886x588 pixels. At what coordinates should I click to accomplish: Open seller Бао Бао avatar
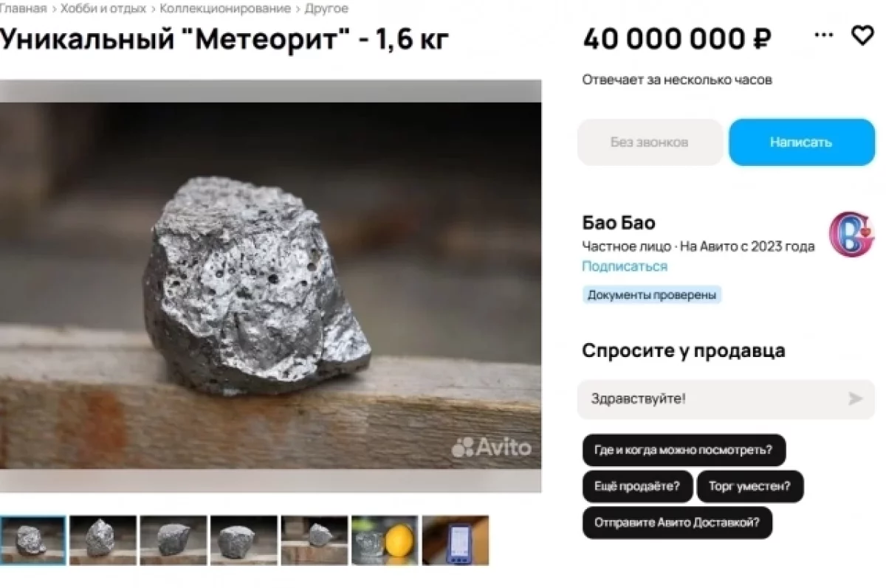point(851,234)
